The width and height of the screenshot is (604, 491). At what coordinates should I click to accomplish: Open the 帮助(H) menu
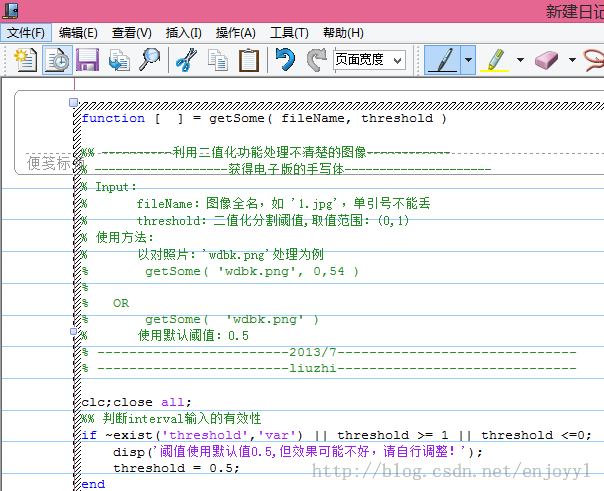[343, 33]
